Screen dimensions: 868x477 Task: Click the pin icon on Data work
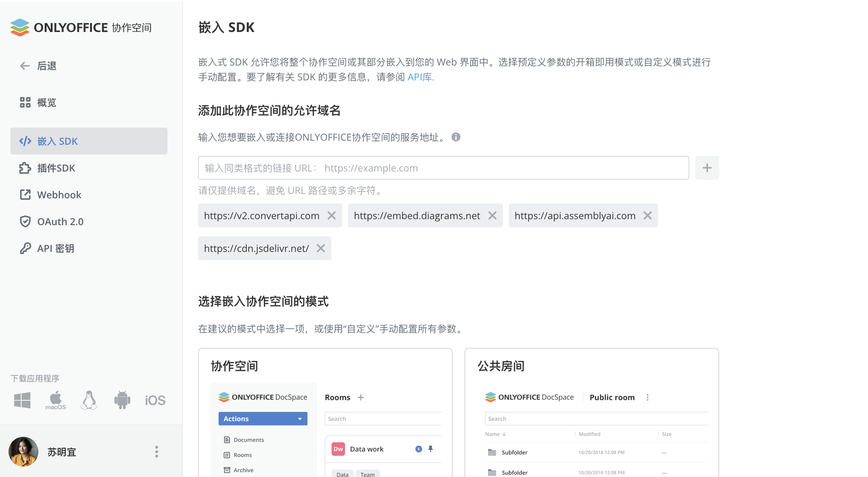[431, 449]
